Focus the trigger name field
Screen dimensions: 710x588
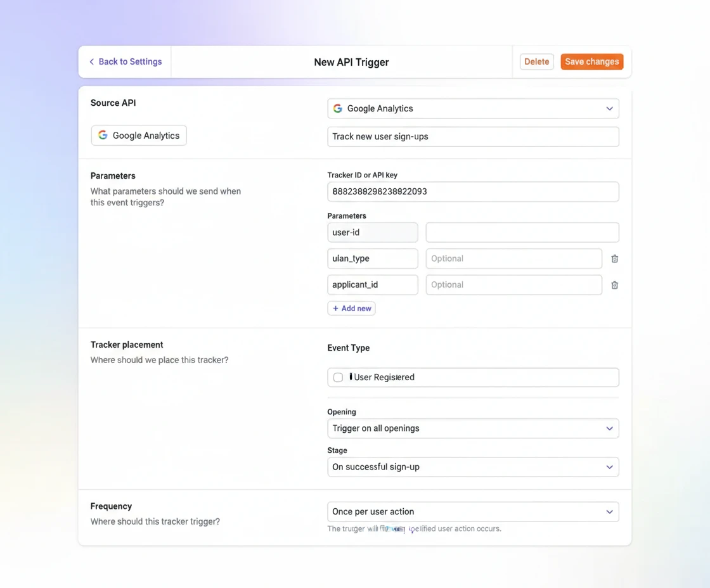coord(473,136)
